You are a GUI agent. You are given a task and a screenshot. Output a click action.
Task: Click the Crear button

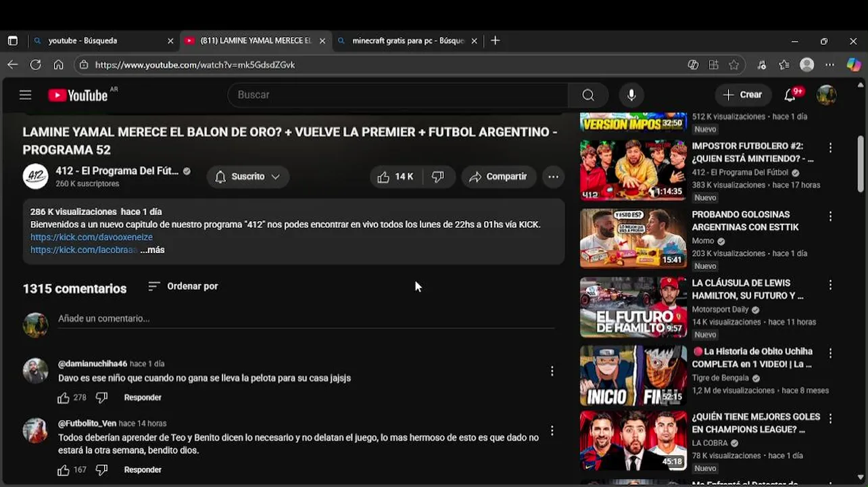(x=742, y=95)
